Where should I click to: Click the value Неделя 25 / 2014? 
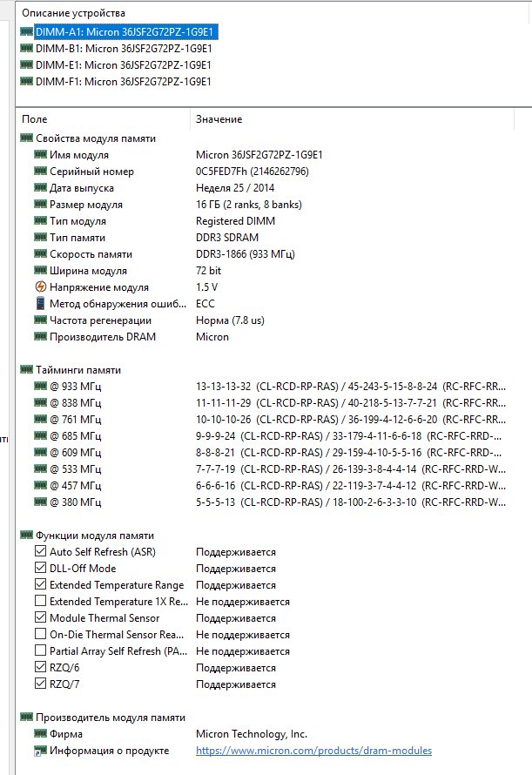point(235,188)
